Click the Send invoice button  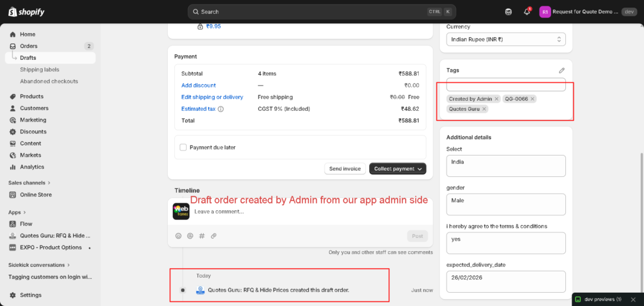(345, 169)
